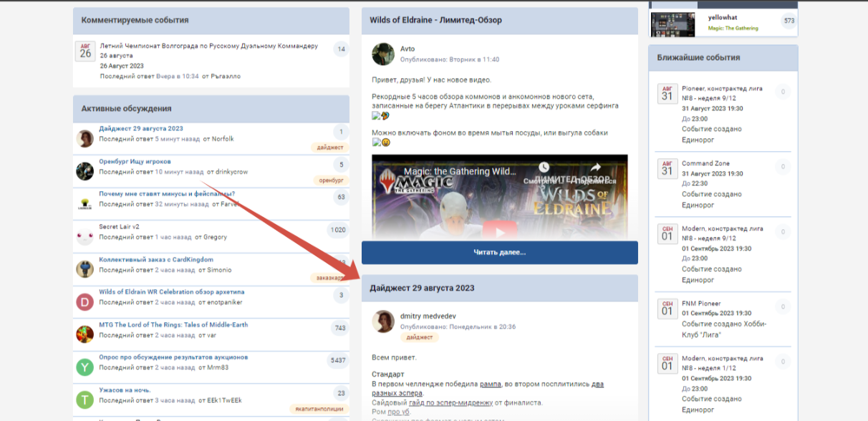Click the Aug 26 calendar date icon

pos(85,51)
